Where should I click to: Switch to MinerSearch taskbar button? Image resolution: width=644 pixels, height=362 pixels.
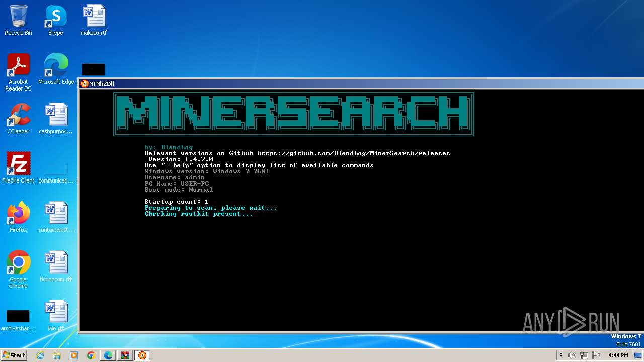(x=142, y=355)
